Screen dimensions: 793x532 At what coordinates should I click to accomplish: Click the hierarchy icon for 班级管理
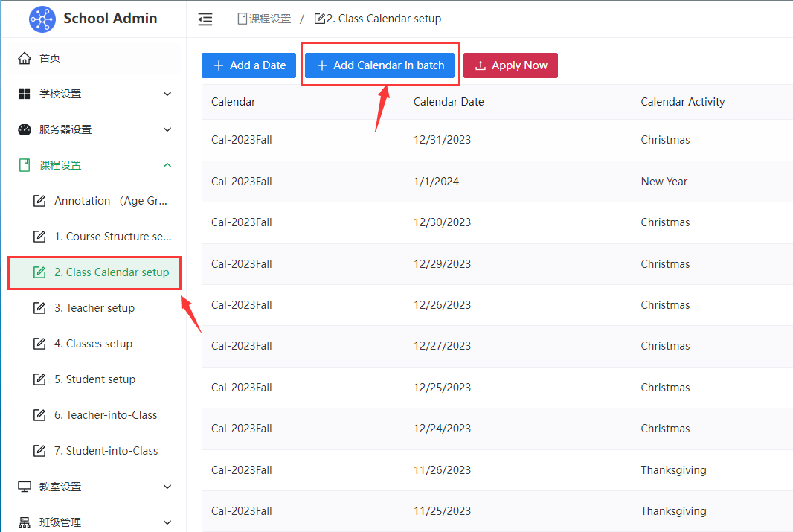point(25,522)
